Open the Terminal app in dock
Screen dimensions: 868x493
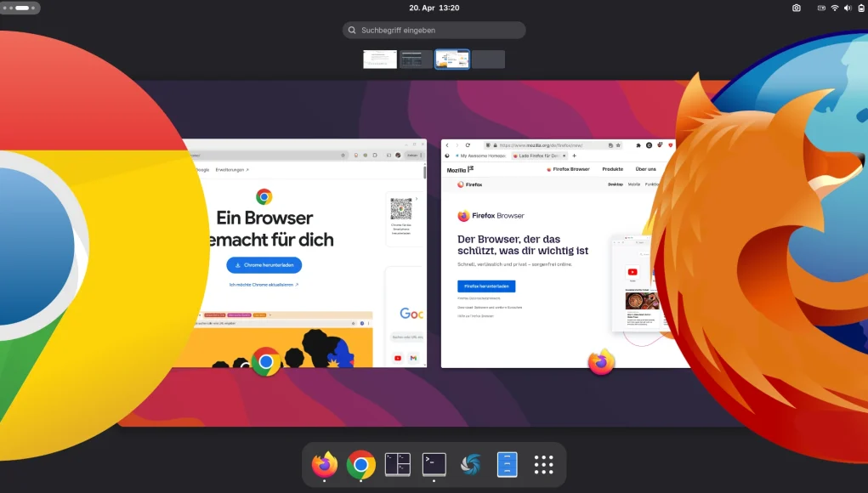434,464
